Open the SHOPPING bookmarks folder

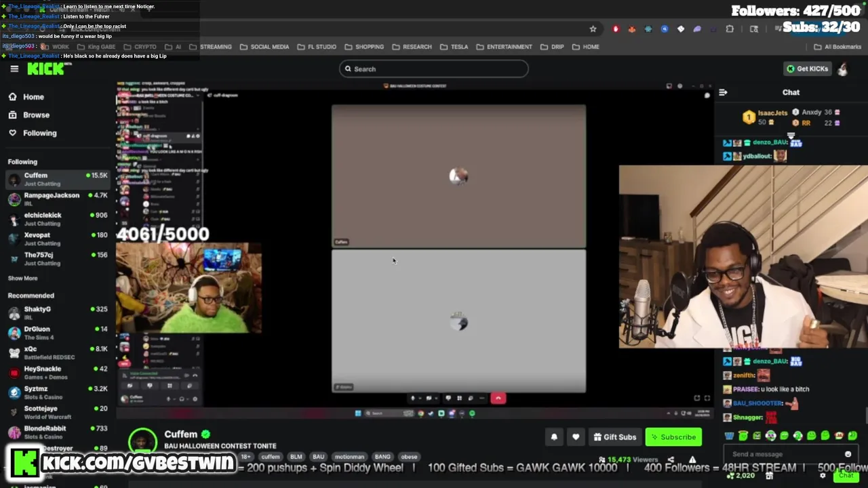[x=363, y=47]
